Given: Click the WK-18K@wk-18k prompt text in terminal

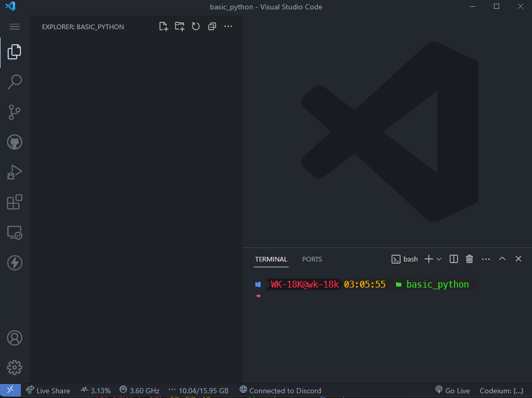Looking at the screenshot, I should click(x=305, y=284).
